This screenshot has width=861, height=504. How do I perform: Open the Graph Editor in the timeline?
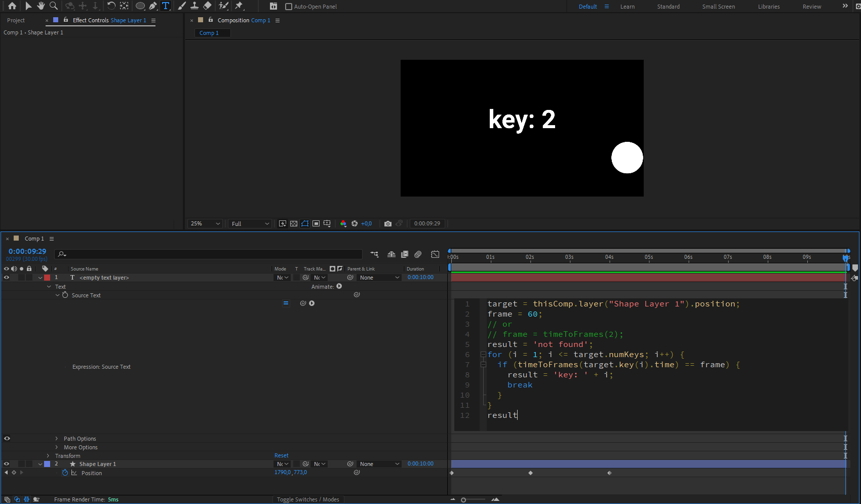[x=435, y=254]
